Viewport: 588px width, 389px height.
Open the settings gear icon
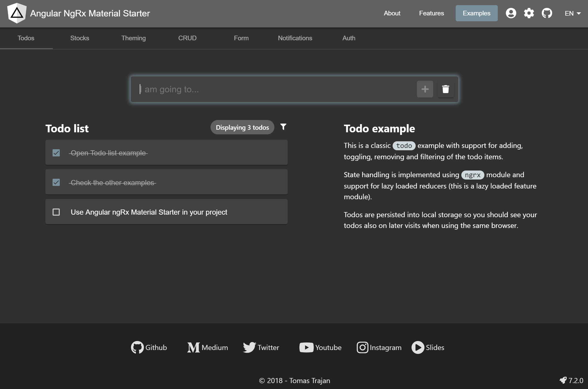coord(529,13)
